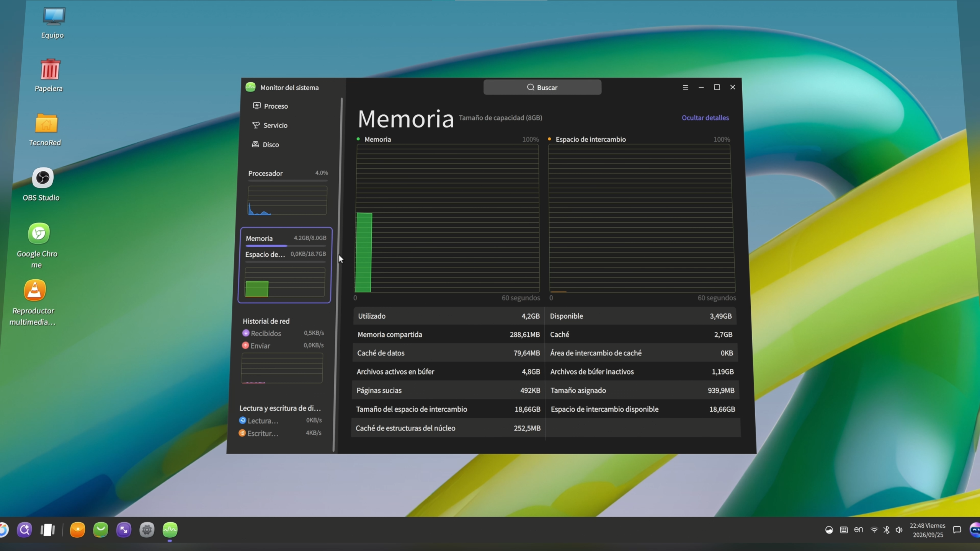Screen dimensions: 980x551
Task: Launch the Reproductor multimedia VLC icon
Action: point(34,302)
